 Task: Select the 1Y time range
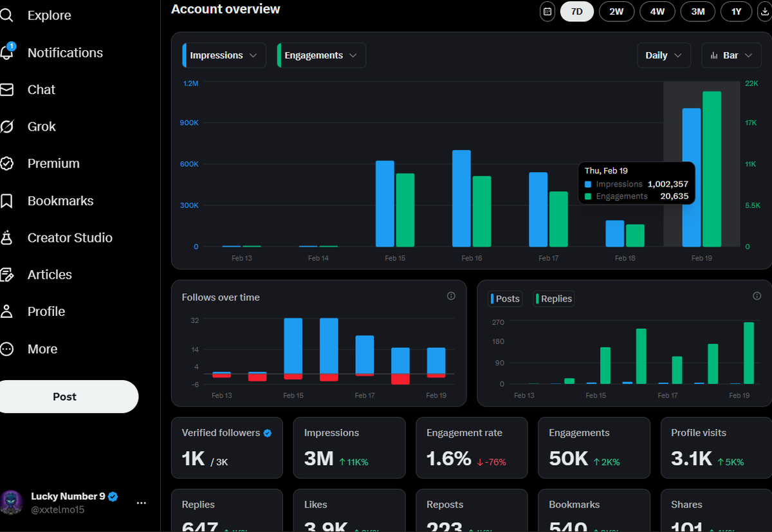click(736, 12)
